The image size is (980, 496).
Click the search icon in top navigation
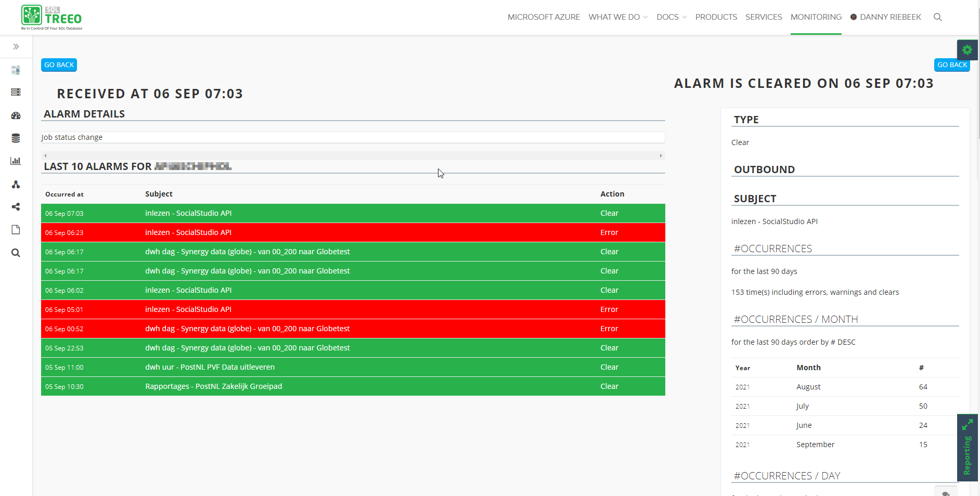point(938,17)
